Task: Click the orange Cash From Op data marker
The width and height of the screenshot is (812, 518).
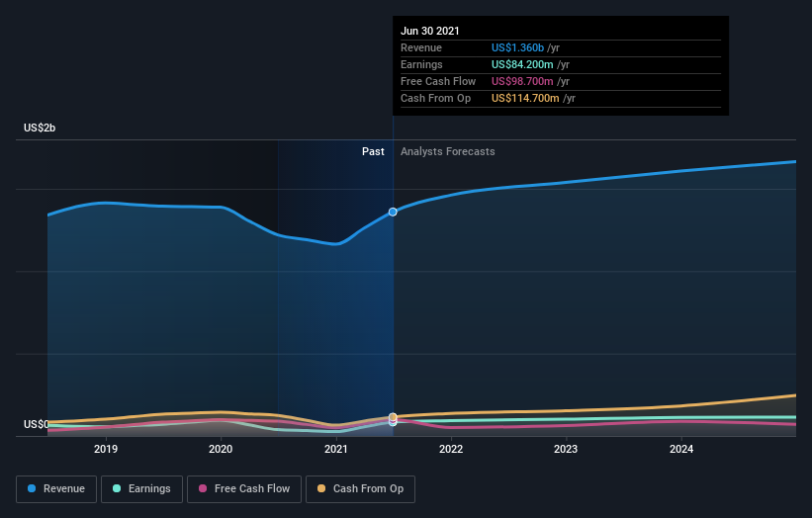Action: tap(393, 416)
